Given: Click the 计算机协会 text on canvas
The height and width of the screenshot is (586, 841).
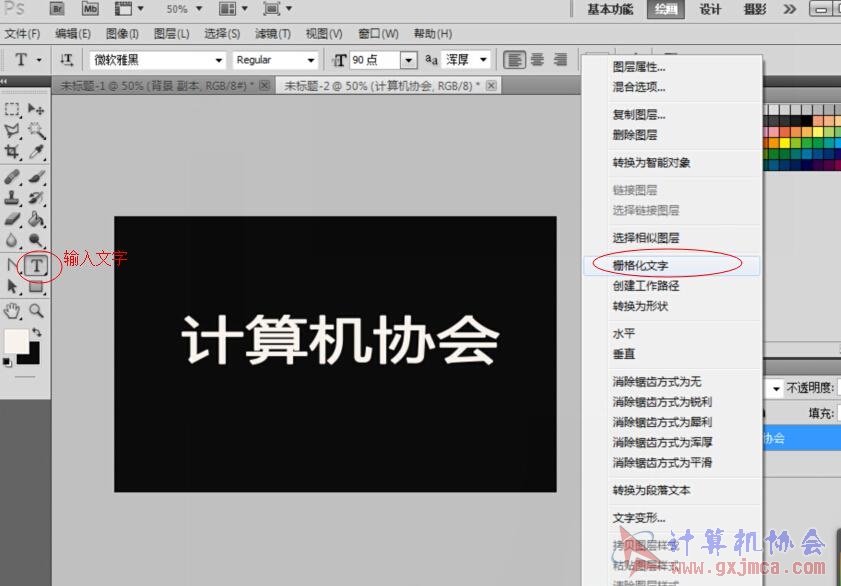Looking at the screenshot, I should point(341,340).
